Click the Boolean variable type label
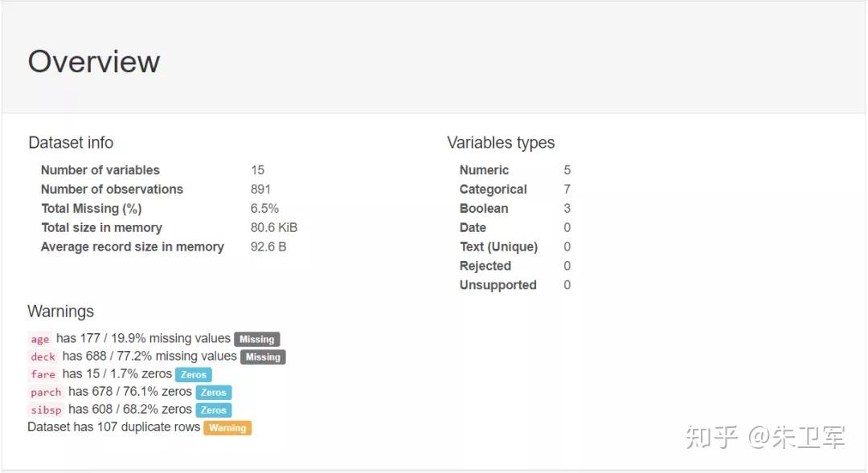The height and width of the screenshot is (473, 868). (484, 209)
